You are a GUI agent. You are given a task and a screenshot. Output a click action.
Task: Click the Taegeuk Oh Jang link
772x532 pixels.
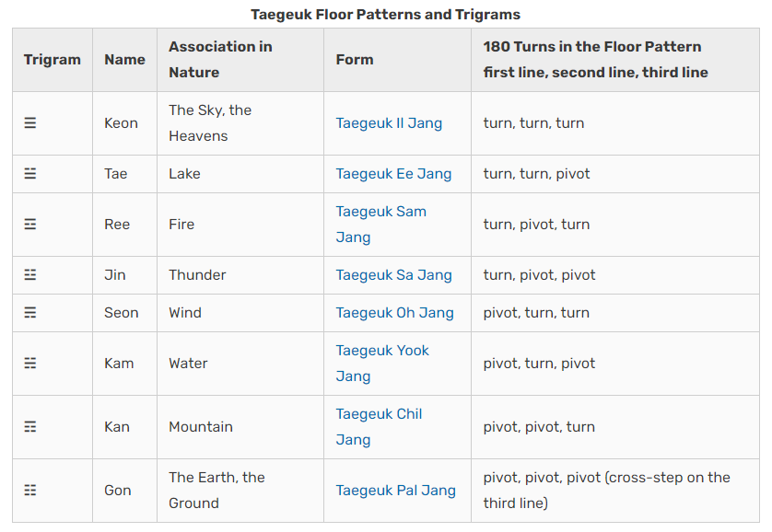point(394,313)
